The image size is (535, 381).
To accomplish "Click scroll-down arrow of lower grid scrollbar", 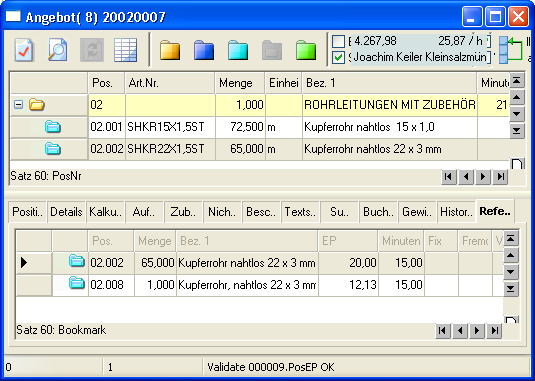I will click(x=510, y=272).
